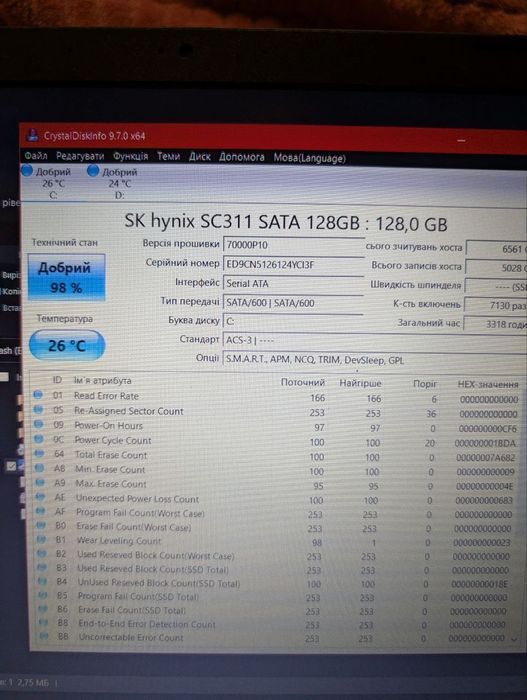Click the status dot for UnUsed Reseved Block Count
This screenshot has height=700, width=527.
click(42, 581)
